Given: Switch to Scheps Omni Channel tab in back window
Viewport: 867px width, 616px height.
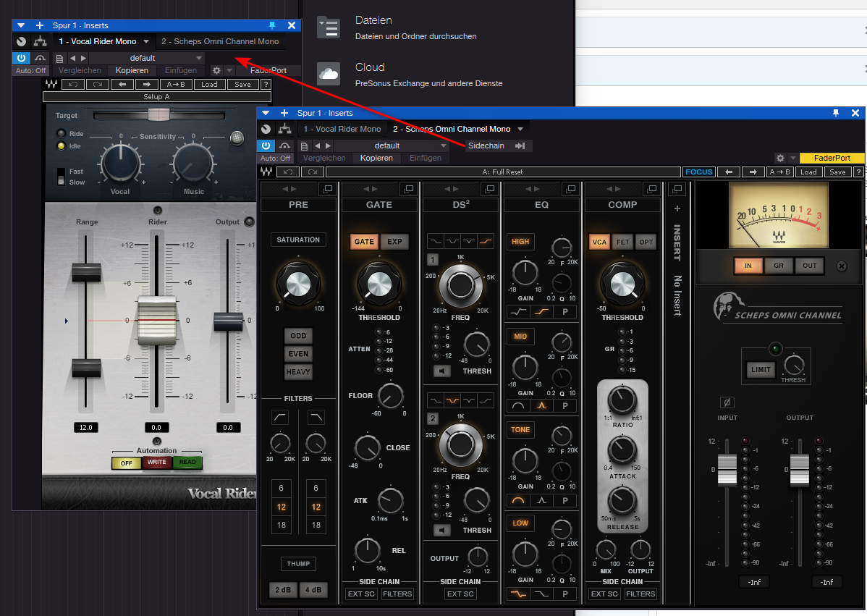Looking at the screenshot, I should pyautogui.click(x=220, y=42).
